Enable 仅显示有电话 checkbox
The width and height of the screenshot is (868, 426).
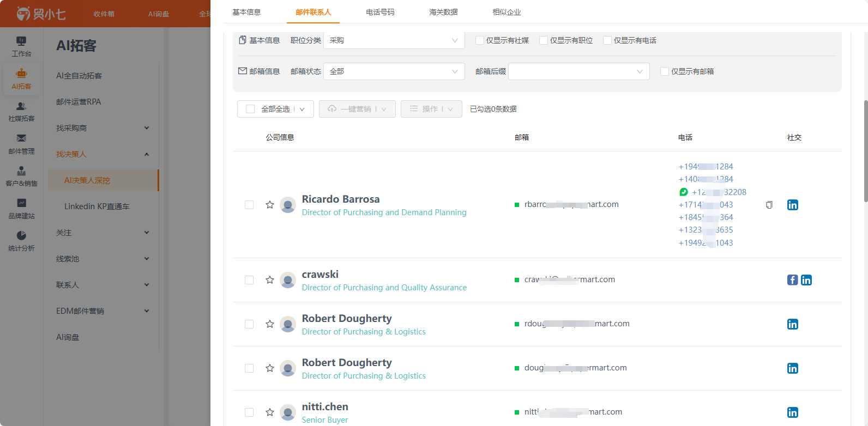(x=607, y=40)
